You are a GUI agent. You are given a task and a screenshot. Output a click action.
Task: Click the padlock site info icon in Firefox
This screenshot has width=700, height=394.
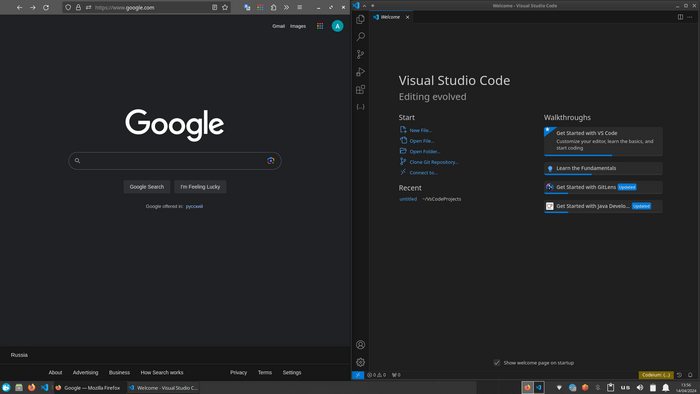[78, 8]
